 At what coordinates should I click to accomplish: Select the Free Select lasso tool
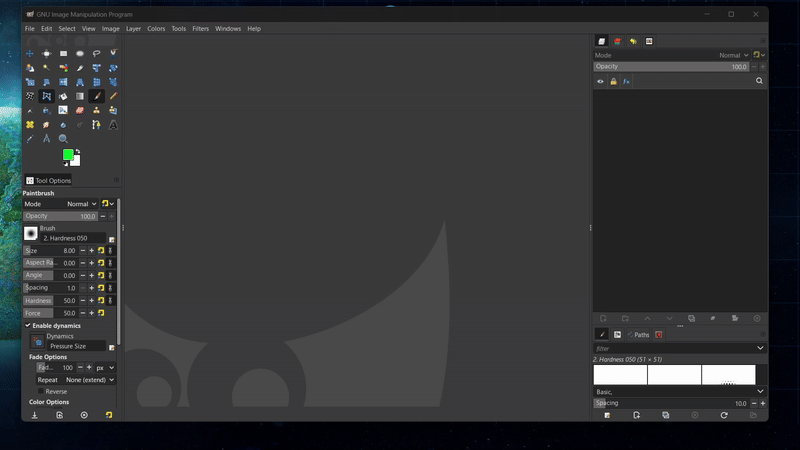(96, 54)
